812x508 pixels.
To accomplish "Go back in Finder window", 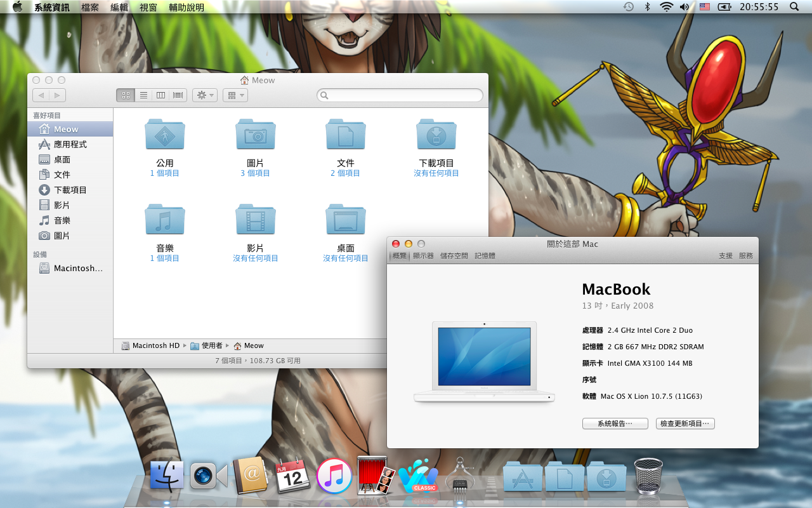I will [x=41, y=95].
